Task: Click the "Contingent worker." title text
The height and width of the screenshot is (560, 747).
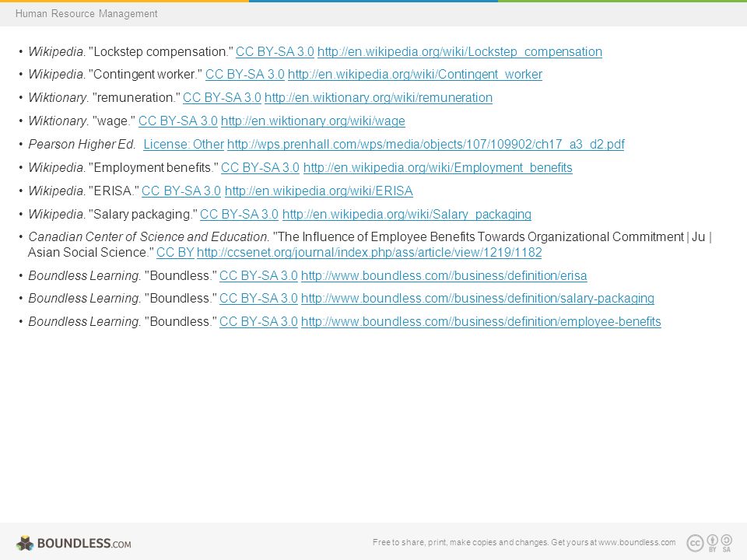Action: (x=146, y=75)
